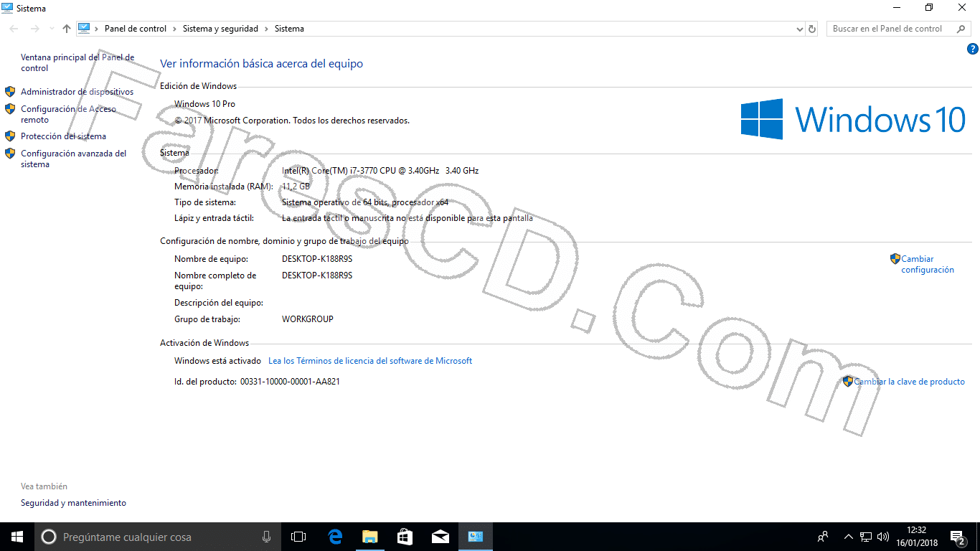The image size is (980, 551).
Task: Click the volume speaker icon
Action: tap(883, 537)
